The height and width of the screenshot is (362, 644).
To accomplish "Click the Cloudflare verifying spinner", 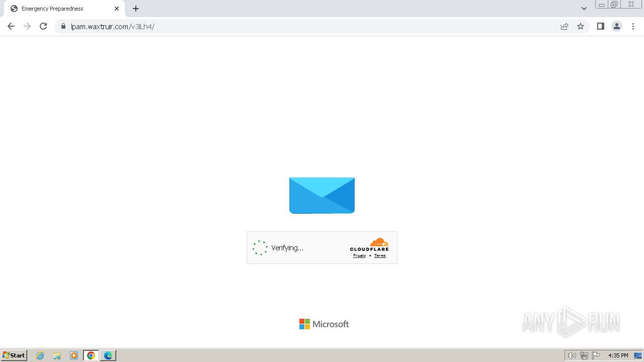I will click(x=260, y=247).
